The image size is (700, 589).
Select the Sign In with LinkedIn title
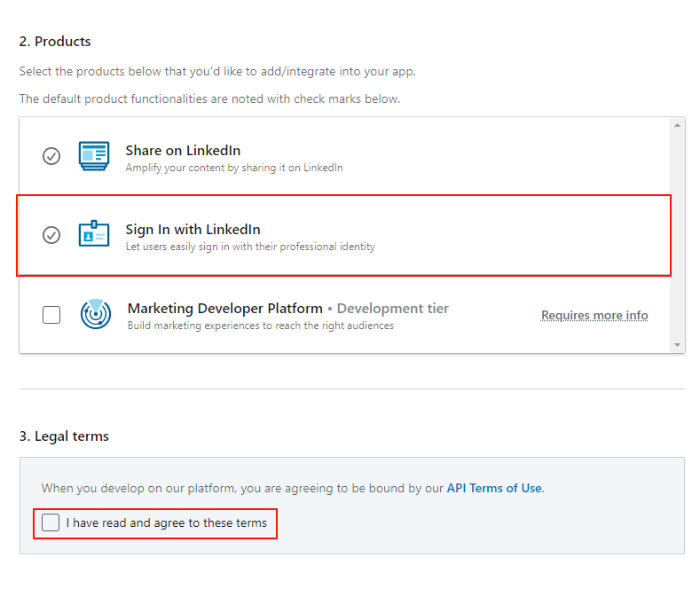click(x=193, y=230)
